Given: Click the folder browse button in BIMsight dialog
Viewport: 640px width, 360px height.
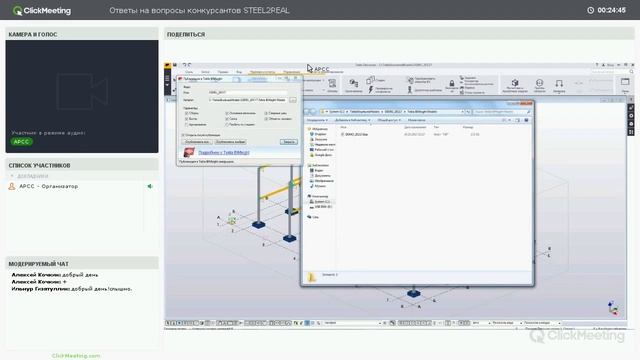Looking at the screenshot, I should click(293, 100).
